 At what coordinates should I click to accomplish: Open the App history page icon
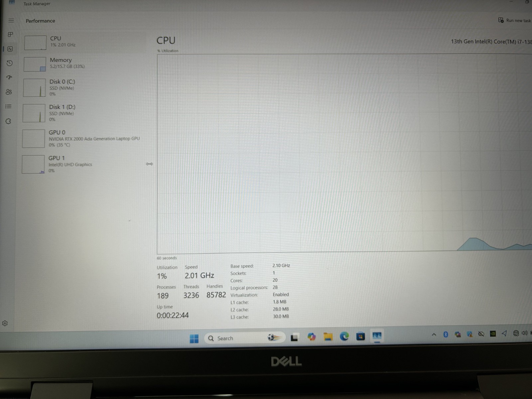click(x=10, y=63)
